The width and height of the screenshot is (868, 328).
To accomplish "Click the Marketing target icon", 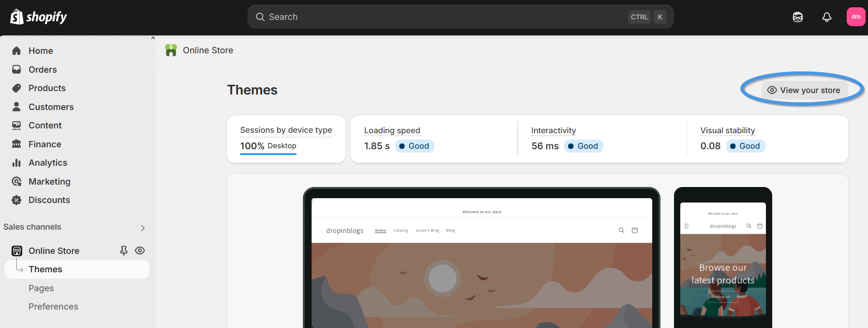I will (16, 182).
